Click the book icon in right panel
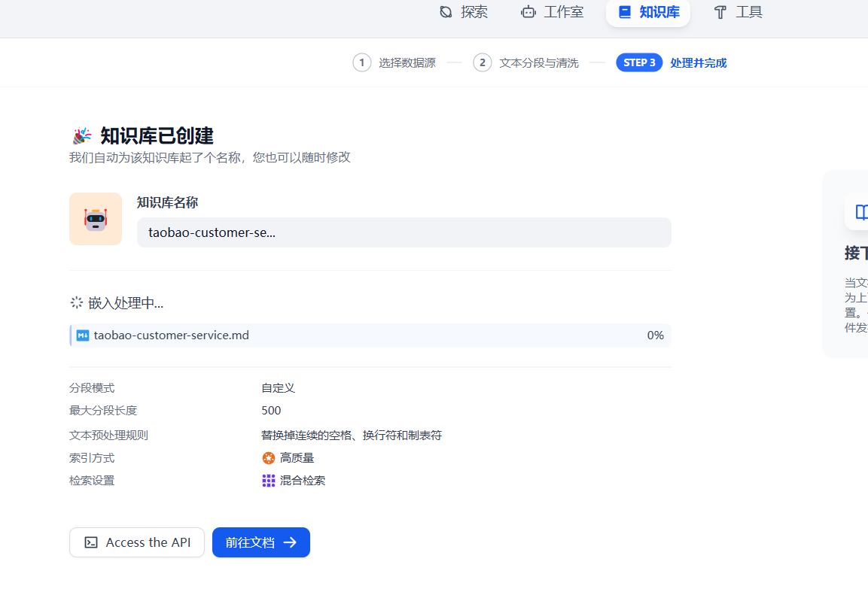Image resolution: width=868 pixels, height=592 pixels. click(861, 212)
